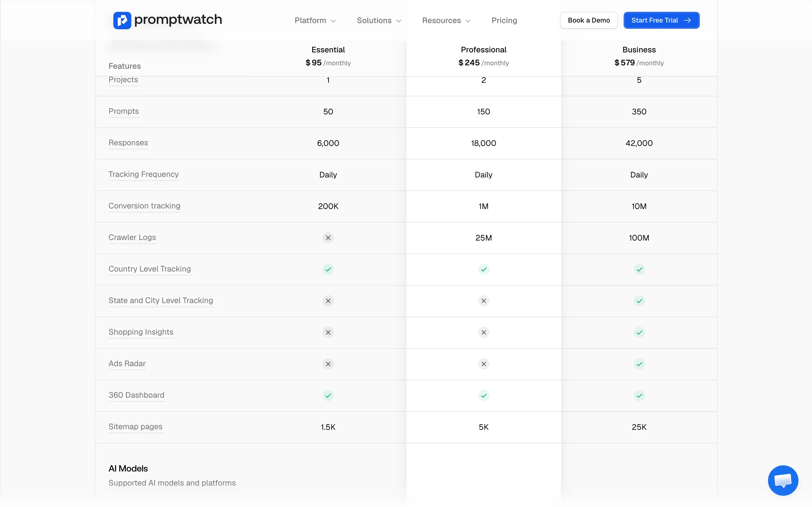Click the arrow in Start Free Trial button
The width and height of the screenshot is (812, 507).
(x=687, y=21)
